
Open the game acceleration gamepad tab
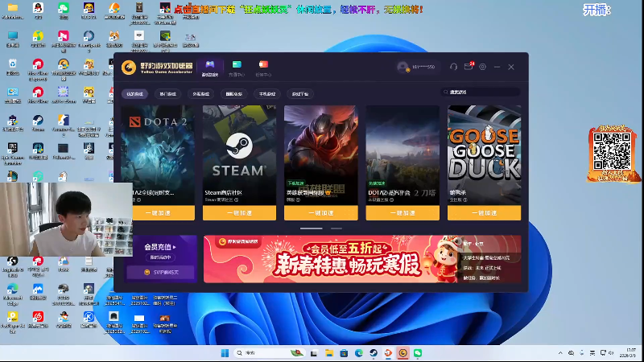point(210,68)
